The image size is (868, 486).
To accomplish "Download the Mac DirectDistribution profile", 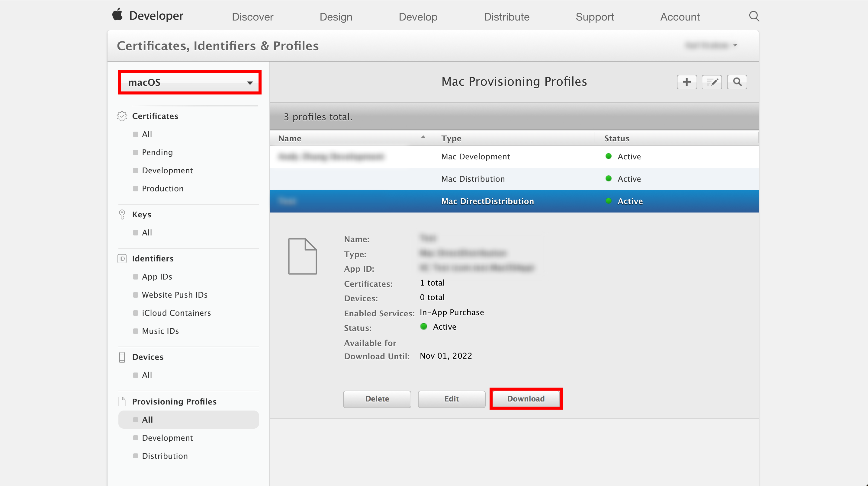I will pos(526,398).
